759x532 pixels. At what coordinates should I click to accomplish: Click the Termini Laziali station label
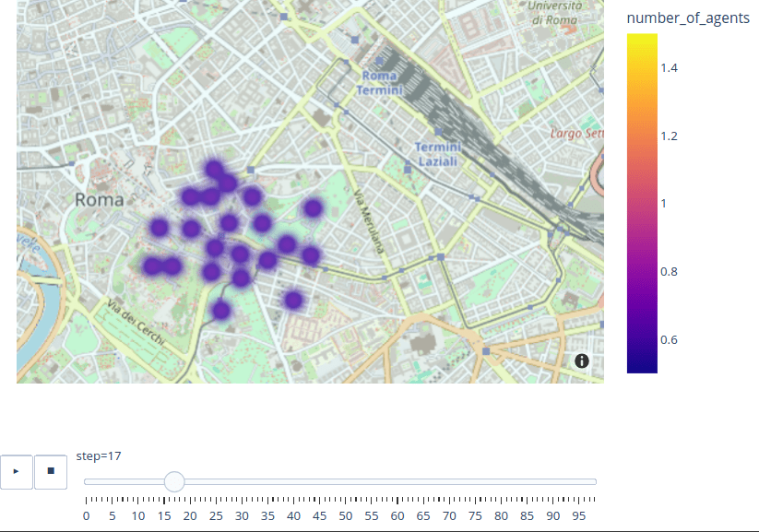436,155
